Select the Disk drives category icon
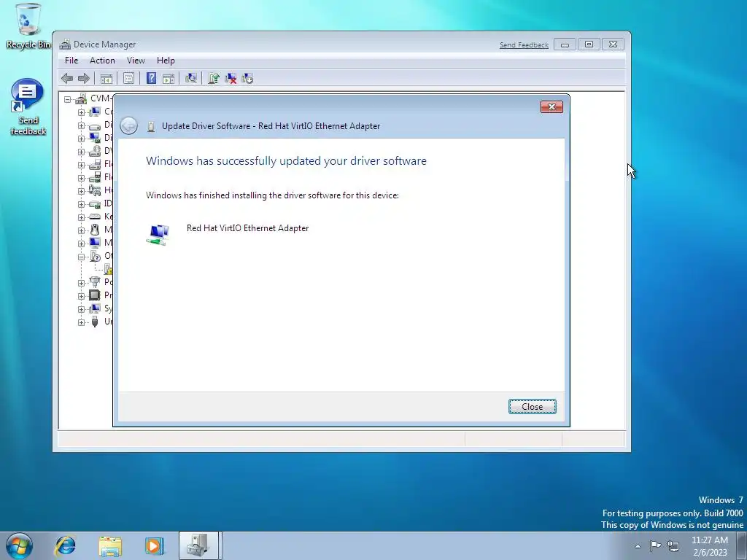This screenshot has width=747, height=560. [x=95, y=125]
